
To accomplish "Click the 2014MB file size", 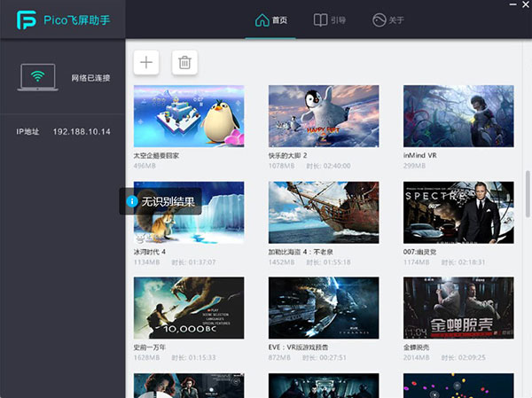I will pyautogui.click(x=417, y=357).
